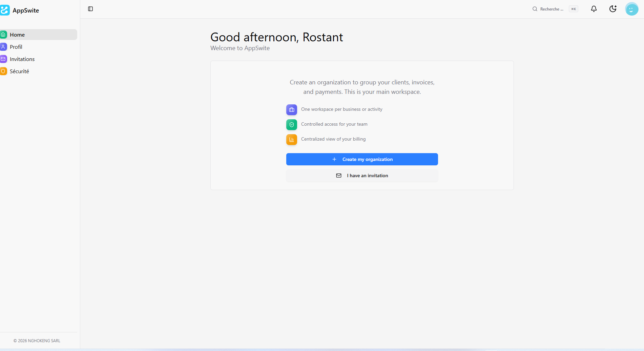Click inside the Recherche search field
This screenshot has height=351, width=644.
click(x=552, y=9)
